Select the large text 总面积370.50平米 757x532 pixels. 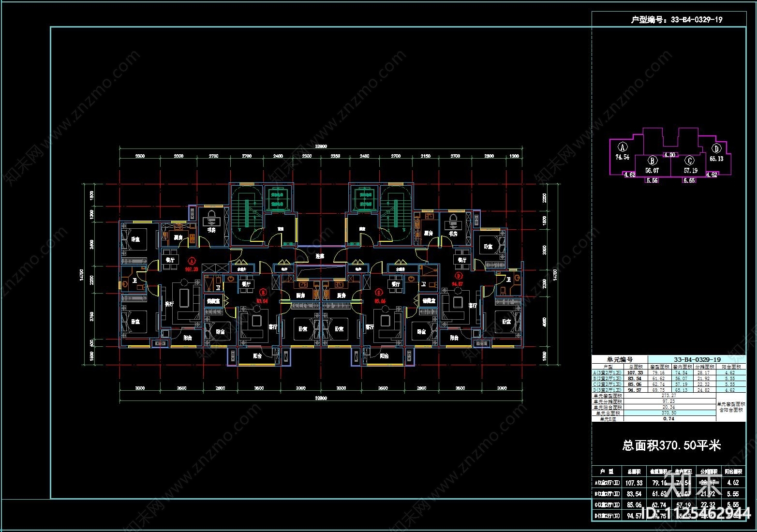671,445
